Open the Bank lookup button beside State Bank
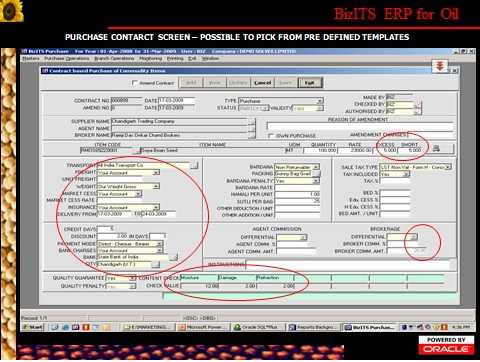Viewport: 480px width, 362px height. pyautogui.click(x=173, y=257)
